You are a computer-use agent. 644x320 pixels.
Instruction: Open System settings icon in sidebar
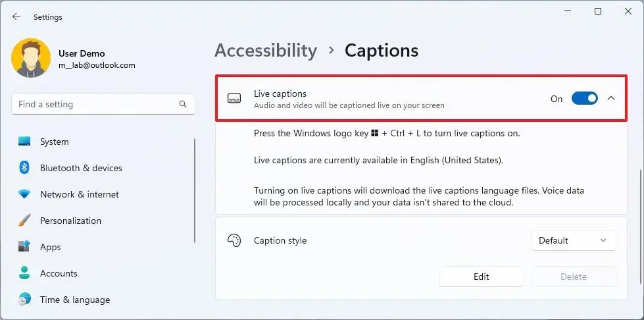tap(24, 142)
